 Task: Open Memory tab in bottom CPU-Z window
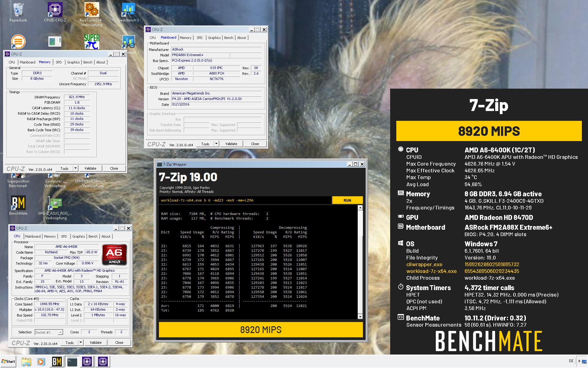point(50,236)
